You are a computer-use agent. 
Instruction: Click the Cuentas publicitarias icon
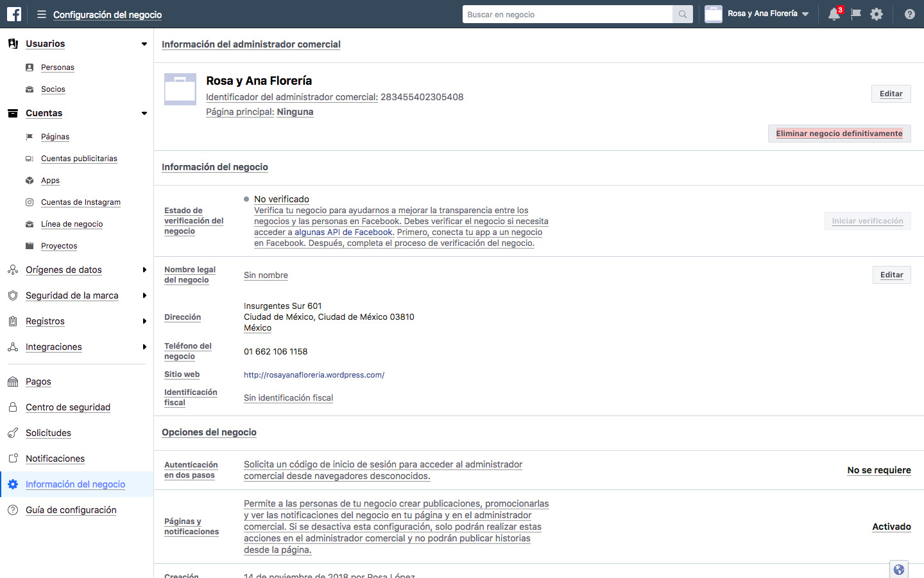pyautogui.click(x=30, y=159)
